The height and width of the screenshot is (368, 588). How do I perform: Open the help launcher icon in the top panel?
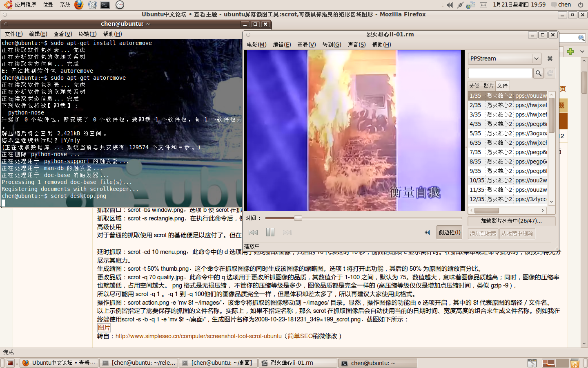(x=93, y=5)
